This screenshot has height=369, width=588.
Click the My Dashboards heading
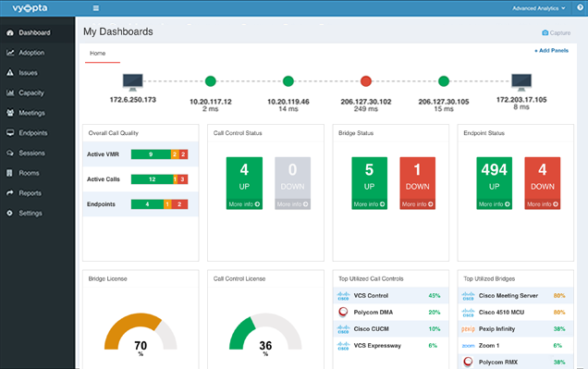[118, 31]
